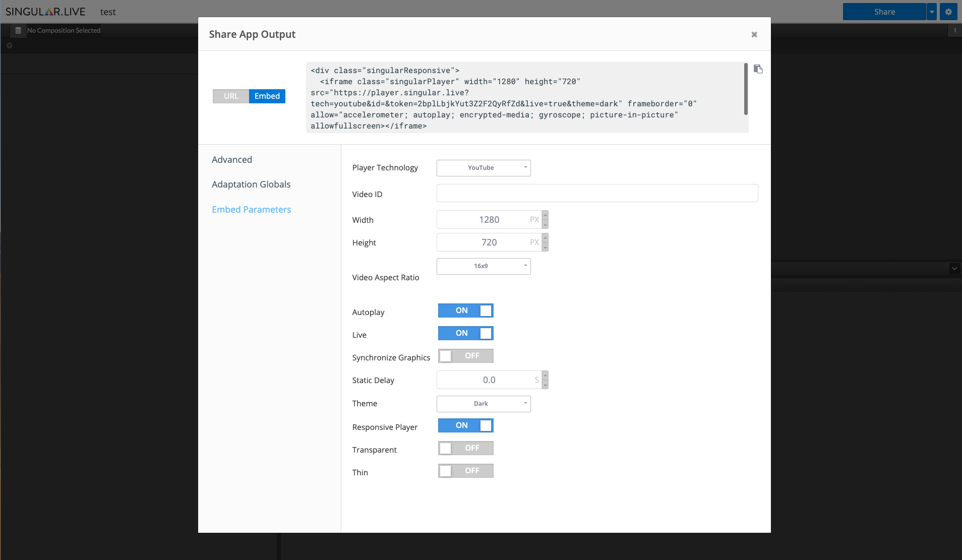The height and width of the screenshot is (560, 962).
Task: Toggle Live switch off
Action: point(465,333)
